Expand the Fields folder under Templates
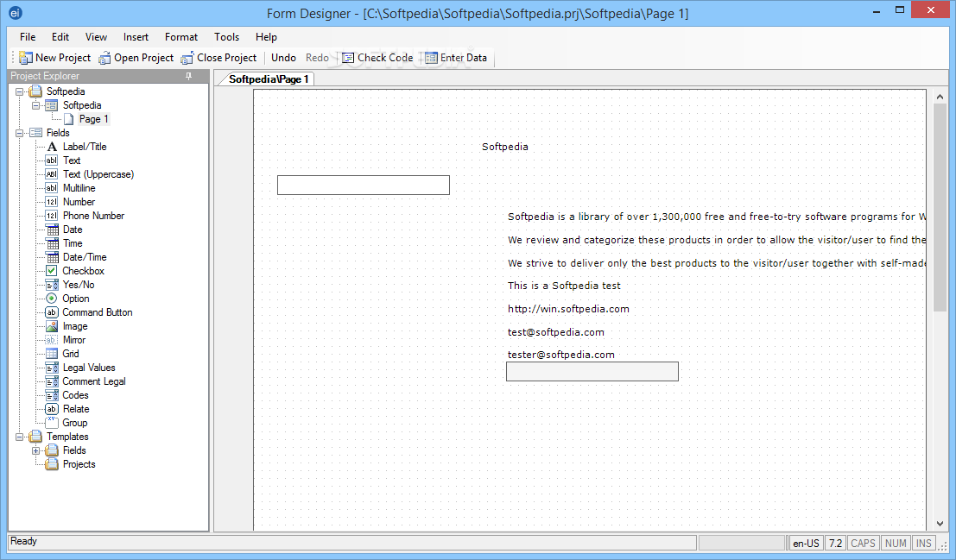 tap(35, 451)
